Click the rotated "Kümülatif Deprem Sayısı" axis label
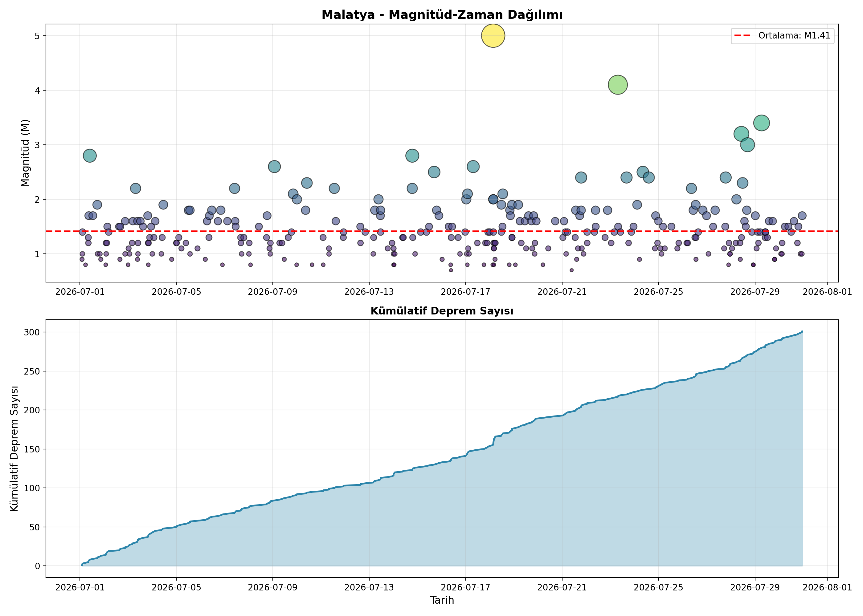This screenshot has width=863, height=616. pyautogui.click(x=14, y=449)
